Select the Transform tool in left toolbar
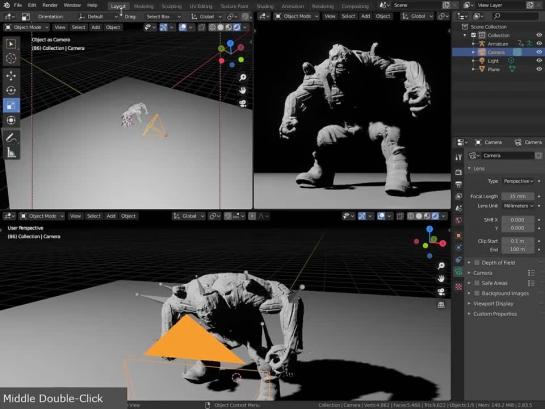Image resolution: width=545 pixels, height=409 pixels. click(11, 120)
